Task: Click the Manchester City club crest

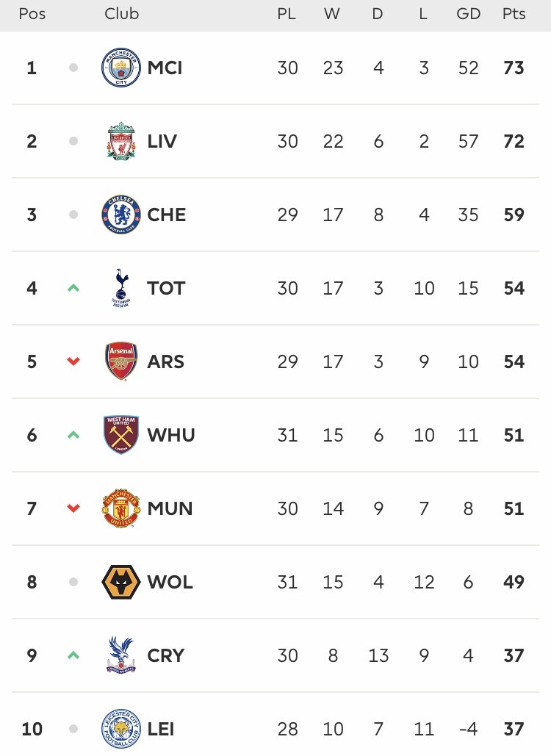Action: click(x=121, y=68)
